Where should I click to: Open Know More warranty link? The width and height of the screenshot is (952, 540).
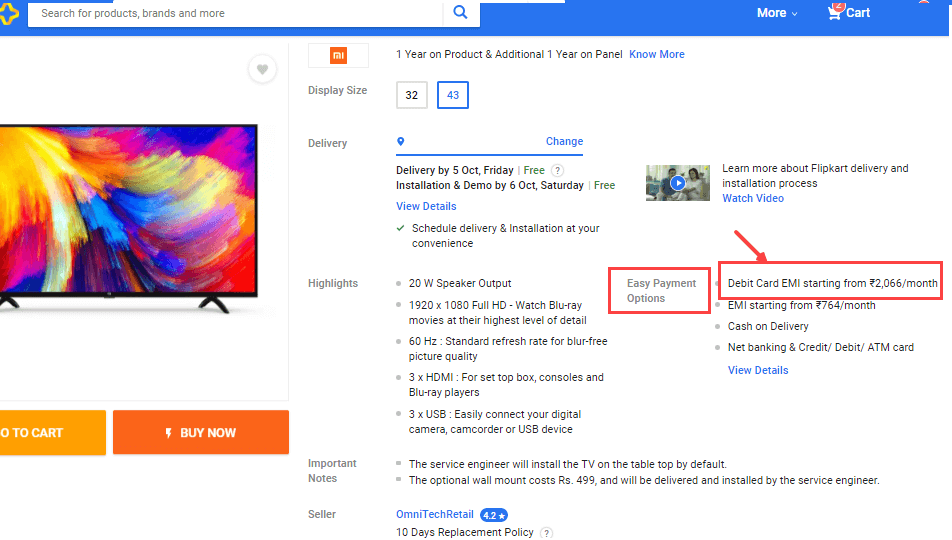click(x=657, y=54)
